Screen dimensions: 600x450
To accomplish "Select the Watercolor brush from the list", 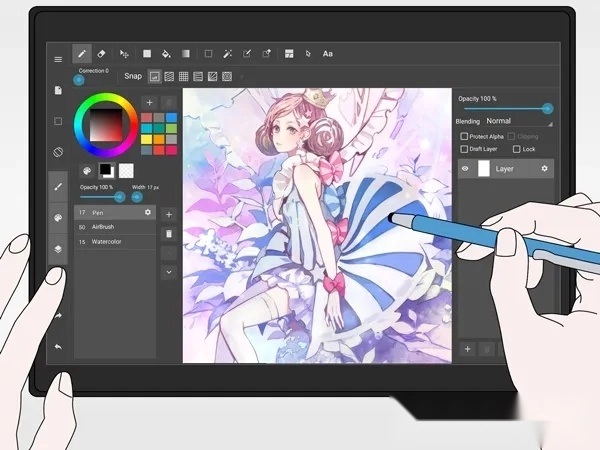I will (x=108, y=242).
